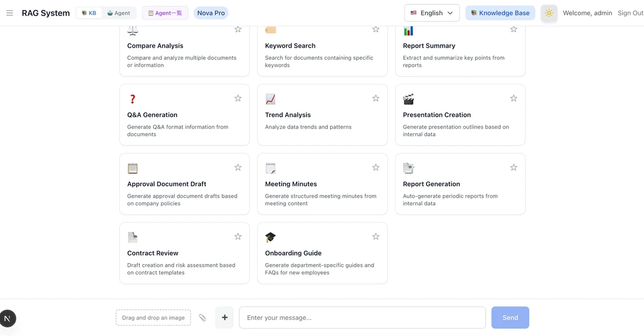
Task: Open the hamburger sidebar menu
Action: tap(10, 13)
